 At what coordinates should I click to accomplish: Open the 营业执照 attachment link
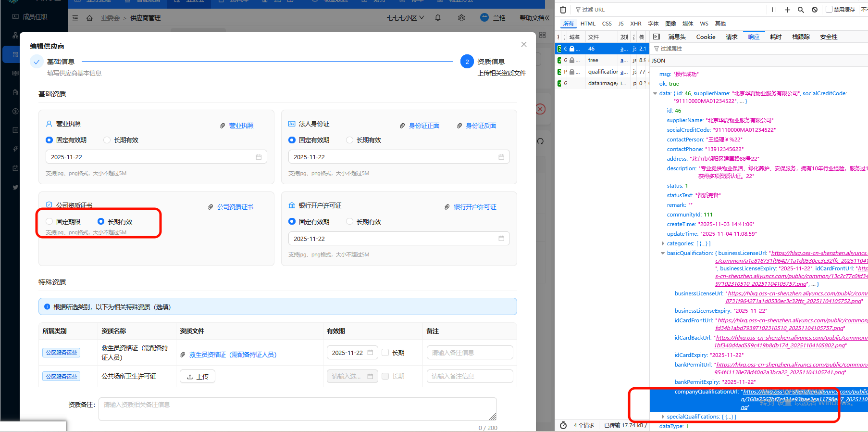(241, 126)
